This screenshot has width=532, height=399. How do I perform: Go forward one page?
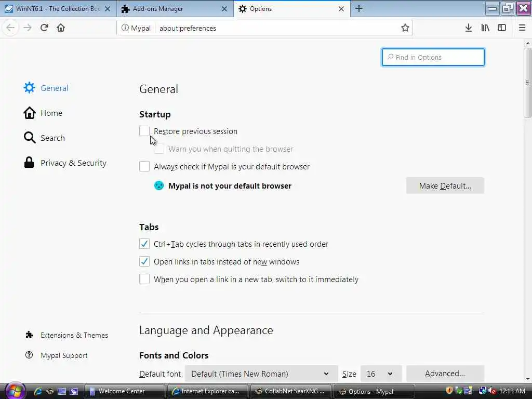pyautogui.click(x=28, y=28)
